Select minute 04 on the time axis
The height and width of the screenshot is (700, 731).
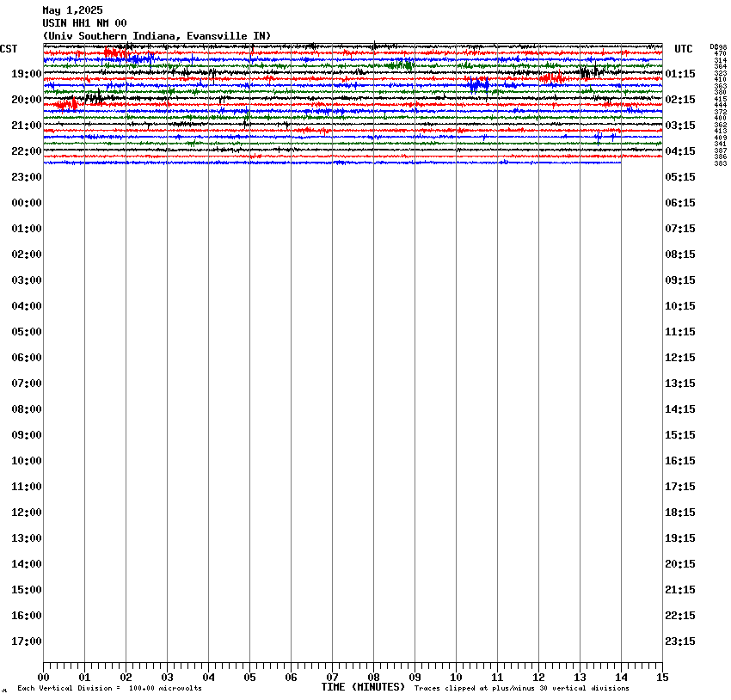click(208, 678)
